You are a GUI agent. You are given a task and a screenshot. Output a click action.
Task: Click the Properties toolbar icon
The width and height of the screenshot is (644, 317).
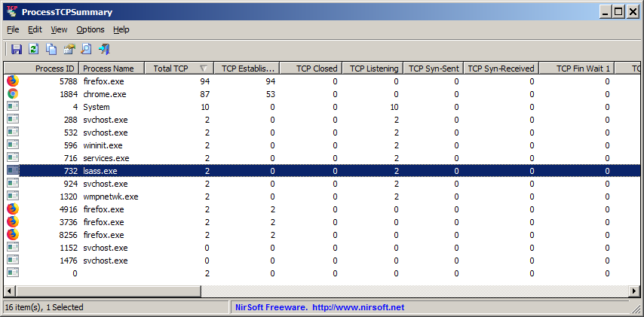coord(69,49)
